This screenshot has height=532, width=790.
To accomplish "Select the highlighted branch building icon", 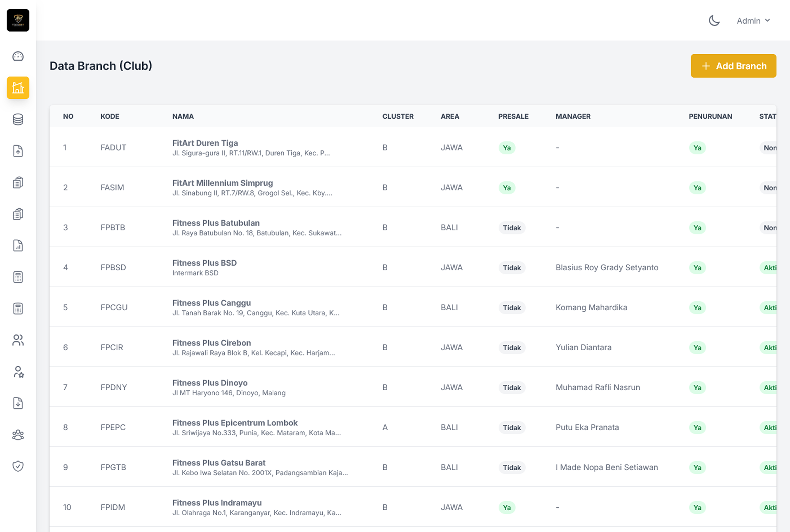I will [x=18, y=88].
